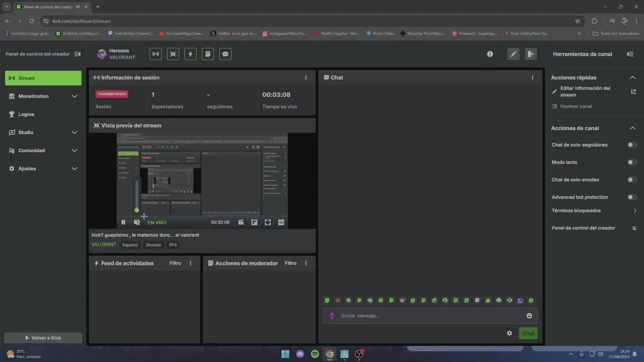Image resolution: width=644 pixels, height=362 pixels.
Task: Open chat settings via the gear icon
Action: [509, 333]
